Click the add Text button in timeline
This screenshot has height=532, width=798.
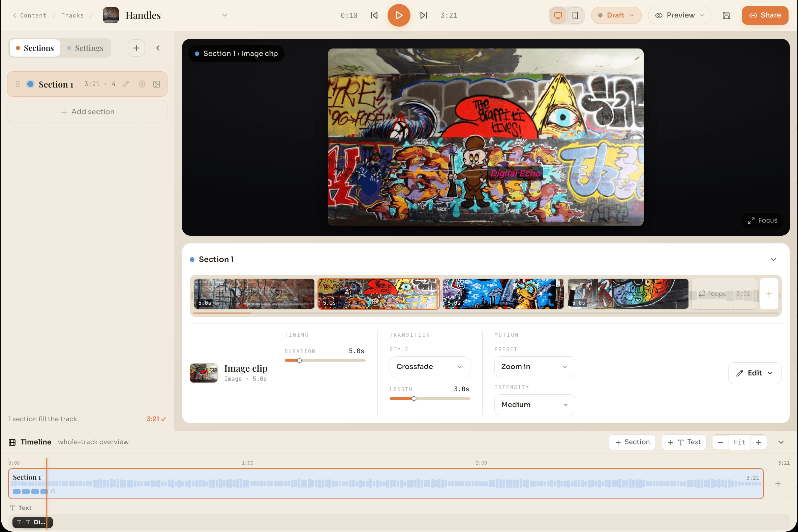[x=683, y=442]
